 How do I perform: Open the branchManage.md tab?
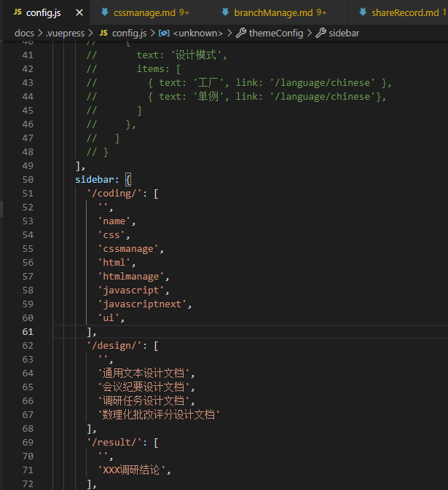pyautogui.click(x=279, y=12)
